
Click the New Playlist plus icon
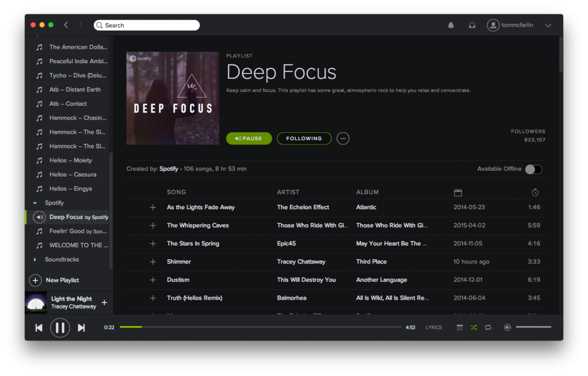coord(35,280)
